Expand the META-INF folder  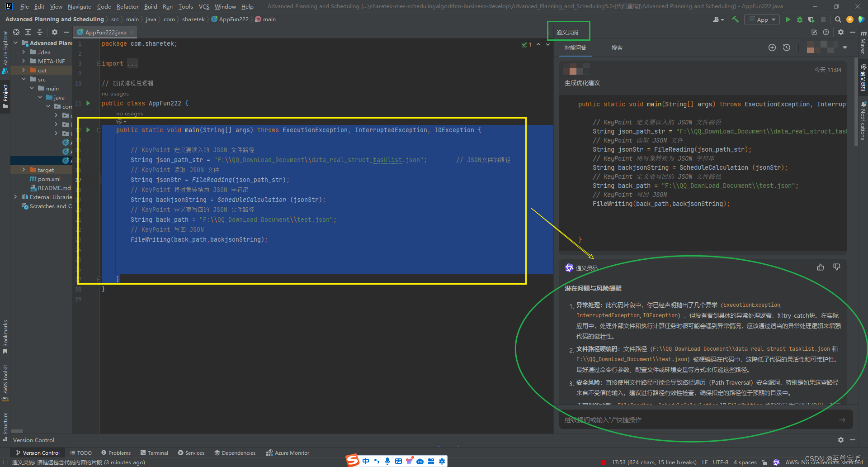point(24,61)
